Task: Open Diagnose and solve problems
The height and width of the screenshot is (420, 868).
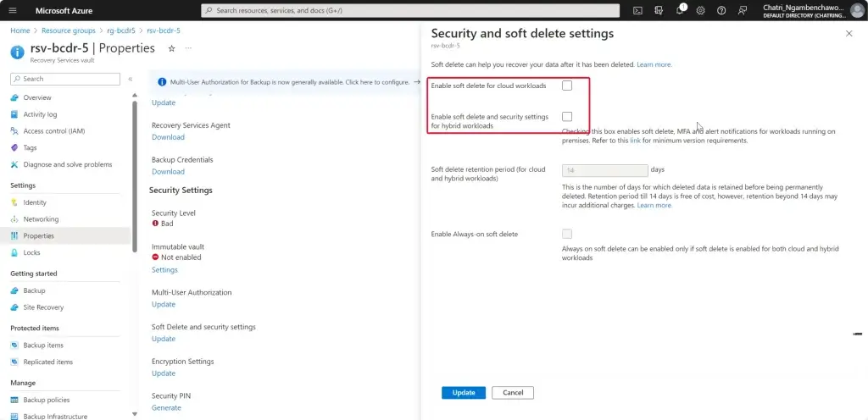Action: pyautogui.click(x=68, y=164)
